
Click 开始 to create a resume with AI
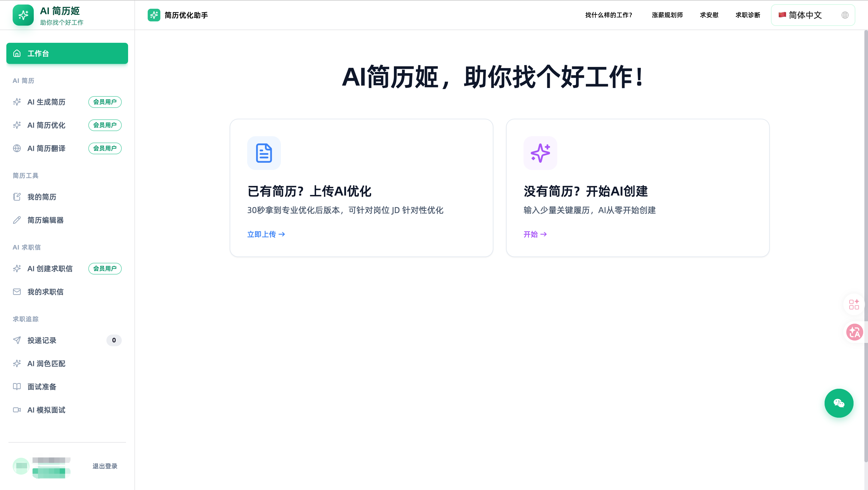pos(535,234)
